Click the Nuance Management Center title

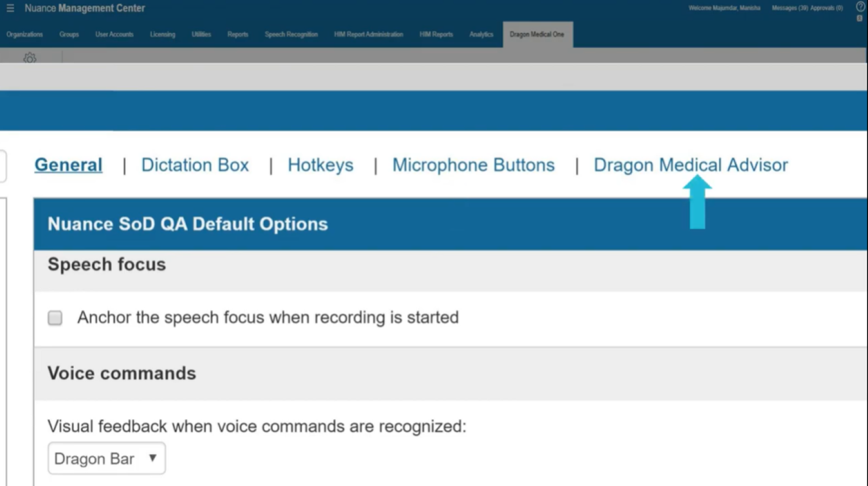[x=85, y=8]
